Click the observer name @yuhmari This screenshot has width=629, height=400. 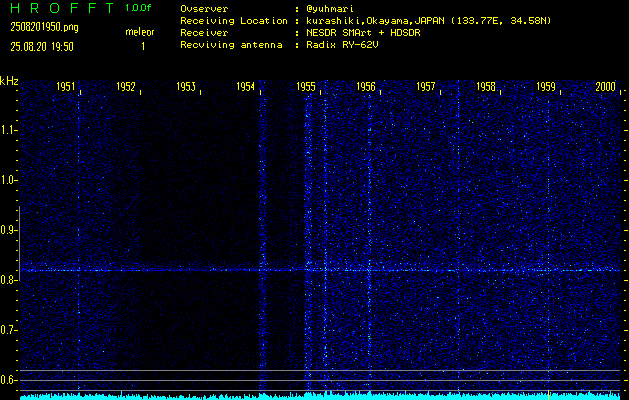coord(330,9)
